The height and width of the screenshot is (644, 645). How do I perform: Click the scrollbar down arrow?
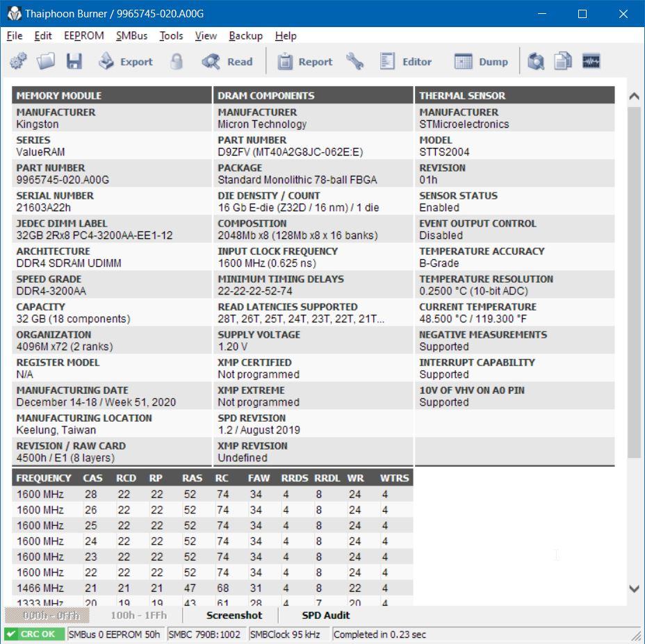(635, 588)
